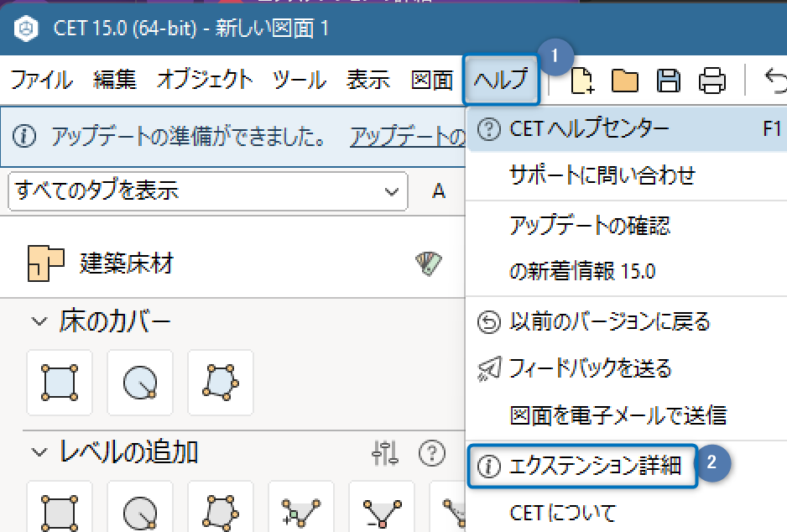787x532 pixels.
Task: Select rectangular floor cover tool
Action: [60, 383]
